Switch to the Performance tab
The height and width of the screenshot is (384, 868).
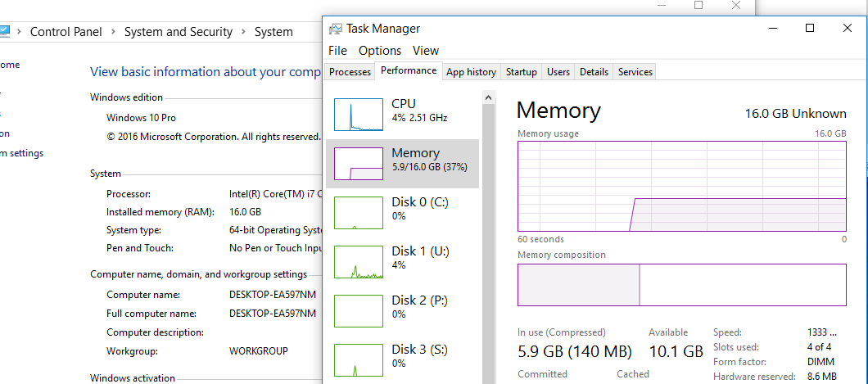click(x=409, y=71)
